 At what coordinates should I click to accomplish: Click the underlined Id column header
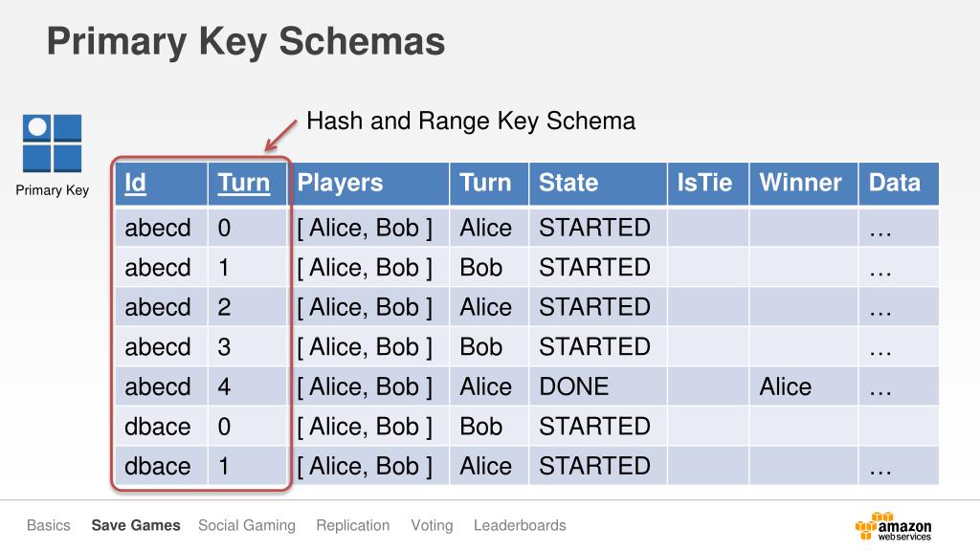[135, 183]
